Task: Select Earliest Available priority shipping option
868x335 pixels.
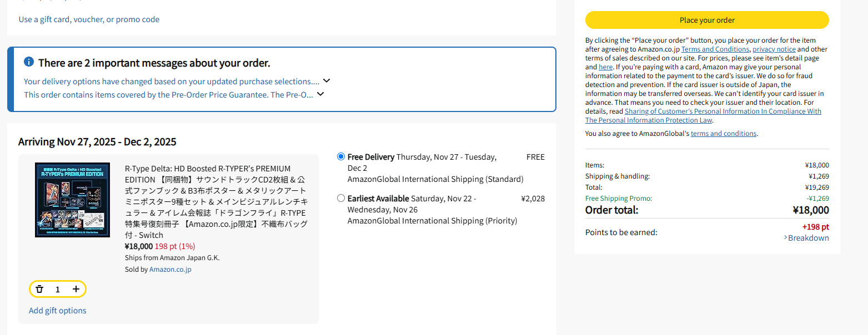Action: pyautogui.click(x=341, y=198)
